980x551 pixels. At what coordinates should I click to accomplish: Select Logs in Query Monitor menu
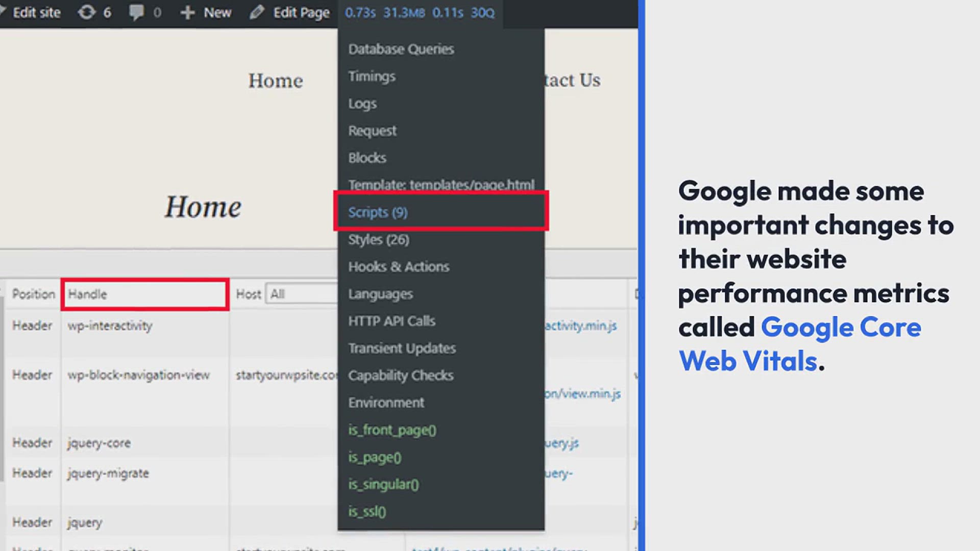(x=362, y=104)
